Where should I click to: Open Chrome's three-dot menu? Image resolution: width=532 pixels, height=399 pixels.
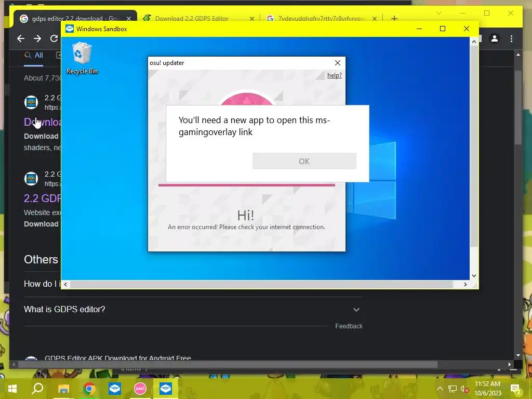511,38
